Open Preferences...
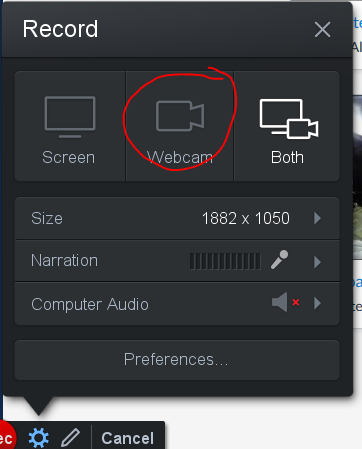The width and height of the screenshot is (362, 449). tap(177, 360)
